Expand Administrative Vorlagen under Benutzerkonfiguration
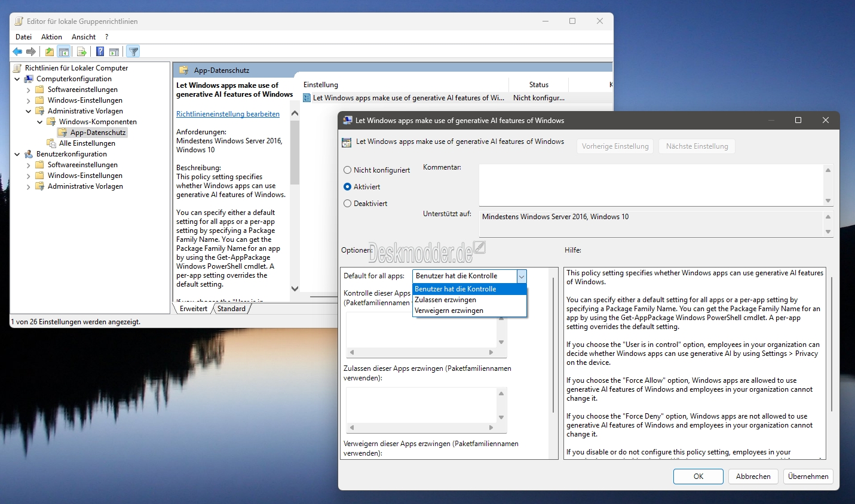Screen dimensions: 855x504 pyautogui.click(x=29, y=186)
